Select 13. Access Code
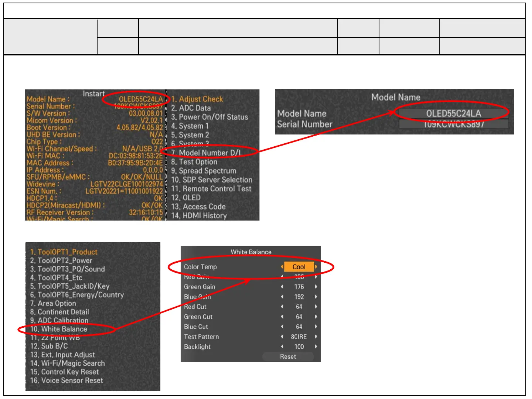The height and width of the screenshot is (399, 532). [198, 207]
